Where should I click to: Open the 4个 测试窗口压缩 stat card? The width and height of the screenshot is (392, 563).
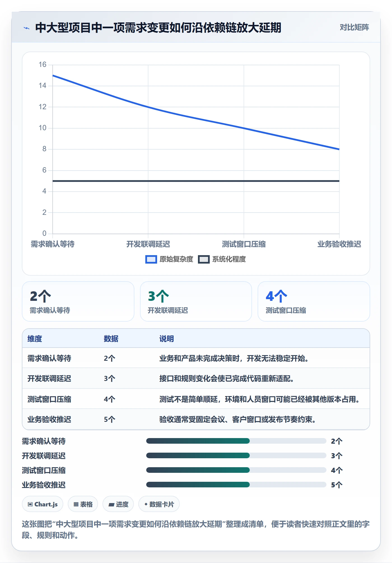[314, 301]
